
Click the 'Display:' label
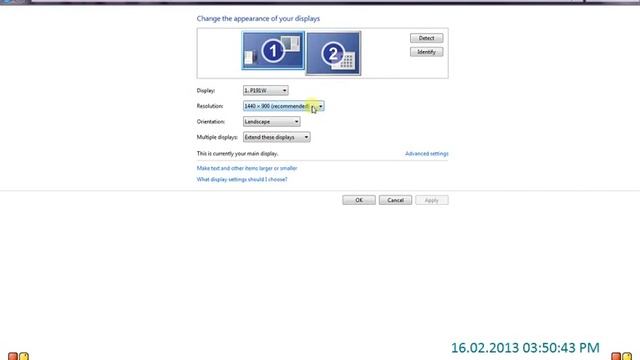tap(206, 90)
